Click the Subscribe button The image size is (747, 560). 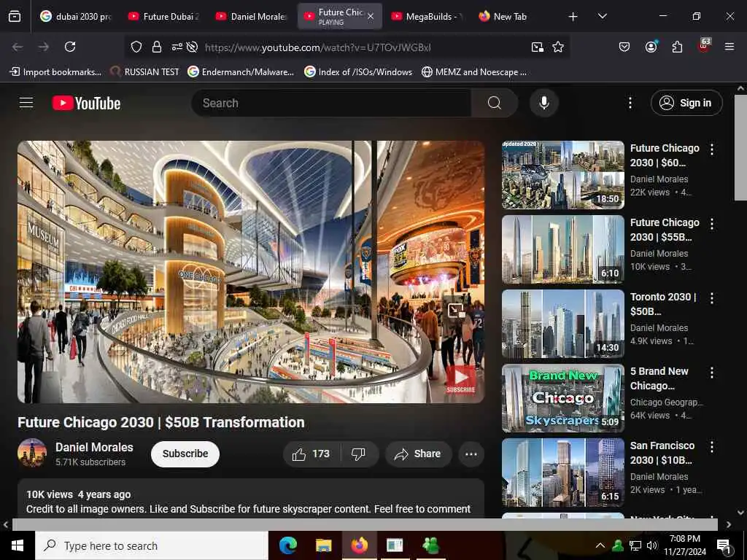[x=185, y=454]
